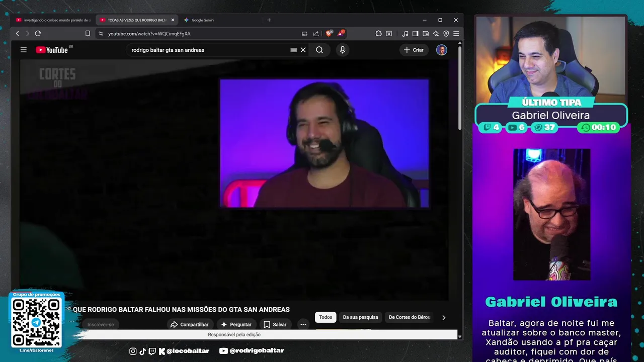
Task: Click the browser forward arrow
Action: click(27, 34)
